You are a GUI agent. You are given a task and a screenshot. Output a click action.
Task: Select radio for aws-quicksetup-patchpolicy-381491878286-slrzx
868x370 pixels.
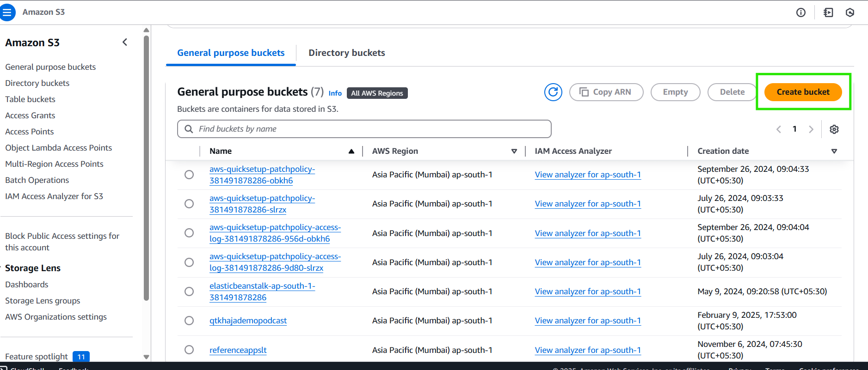[189, 204]
